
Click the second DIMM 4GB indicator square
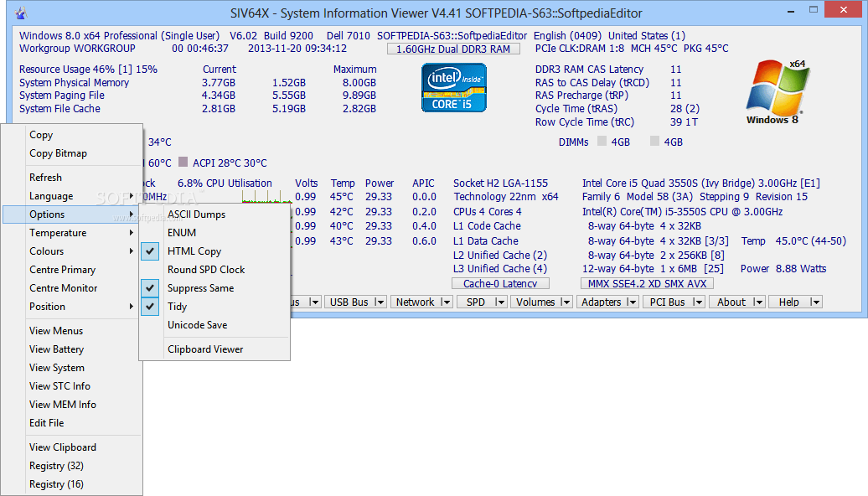click(654, 141)
